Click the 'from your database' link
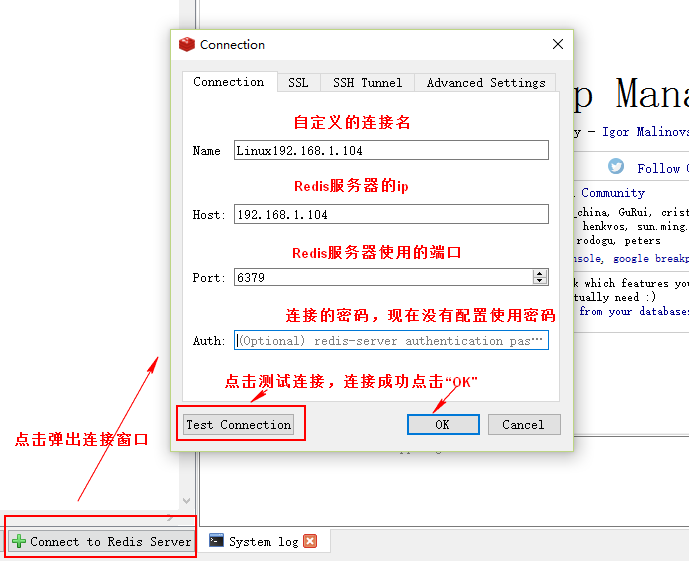Image resolution: width=689 pixels, height=561 pixels. [x=634, y=311]
